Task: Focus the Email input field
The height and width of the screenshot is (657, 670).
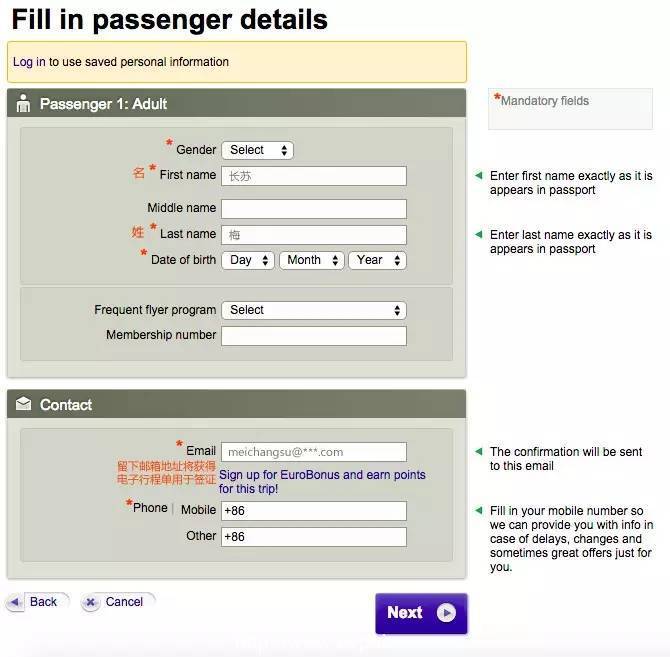Action: tap(314, 452)
